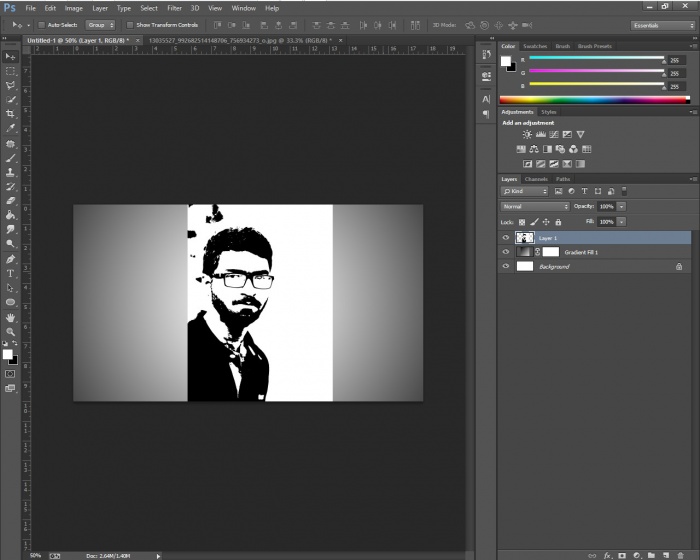Image resolution: width=700 pixels, height=560 pixels.
Task: Hide Layer 1 using its eye icon
Action: click(x=506, y=238)
